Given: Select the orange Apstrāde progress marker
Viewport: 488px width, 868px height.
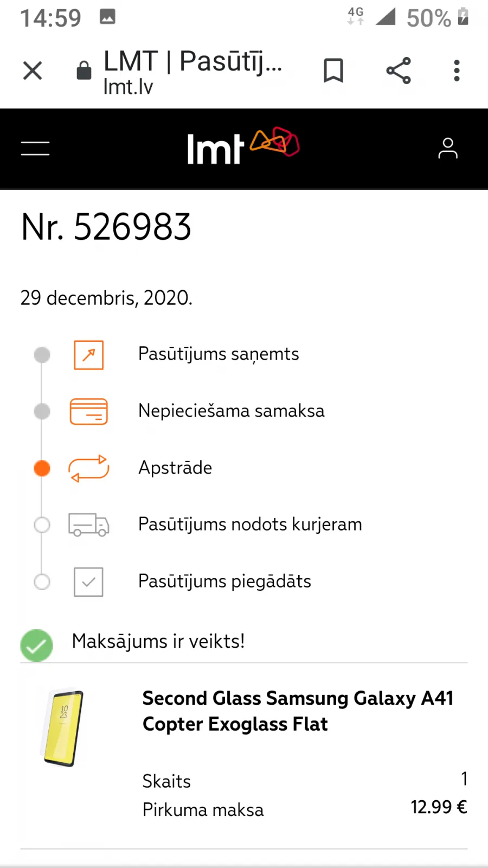Looking at the screenshot, I should pos(42,468).
